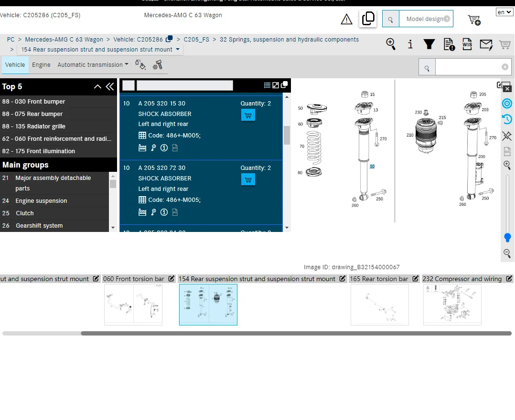Toggle the pin icon in image toolbar

(507, 136)
